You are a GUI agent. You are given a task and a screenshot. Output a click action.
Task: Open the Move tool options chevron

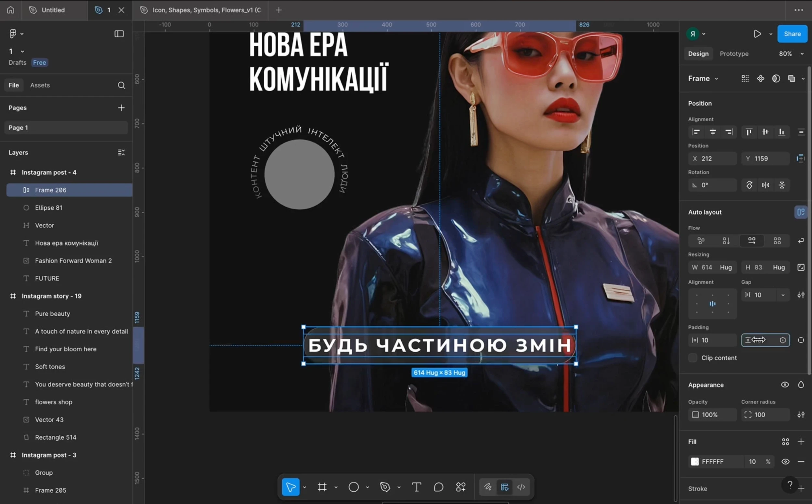[x=304, y=487]
